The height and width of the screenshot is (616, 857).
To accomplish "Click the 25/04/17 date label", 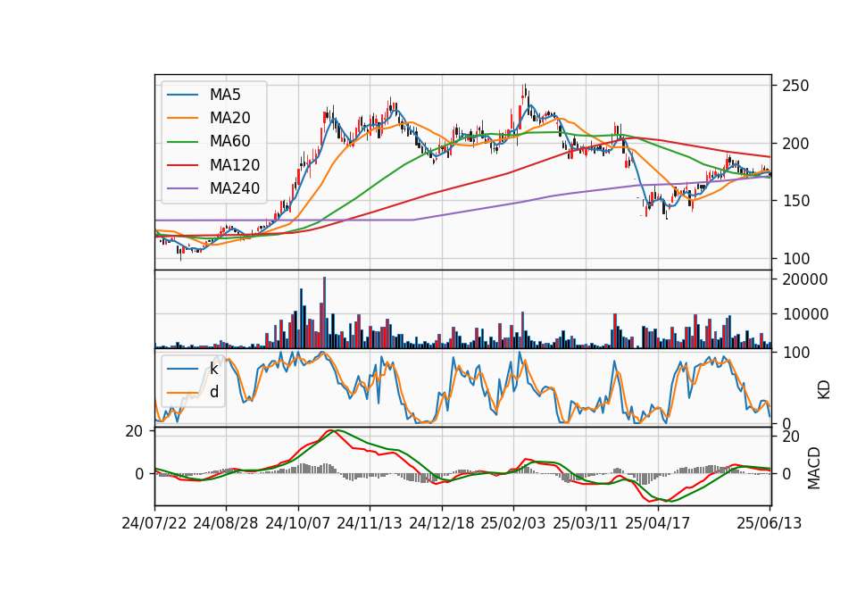I will tap(658, 523).
